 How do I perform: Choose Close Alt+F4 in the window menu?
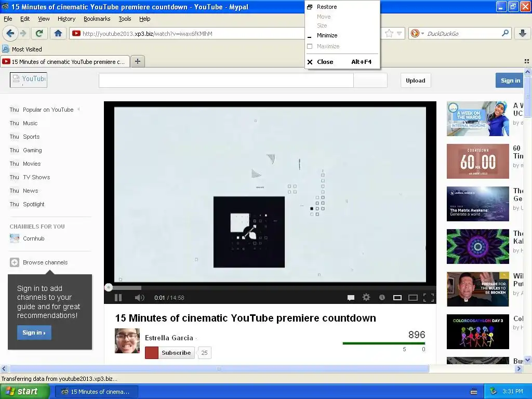pos(342,62)
